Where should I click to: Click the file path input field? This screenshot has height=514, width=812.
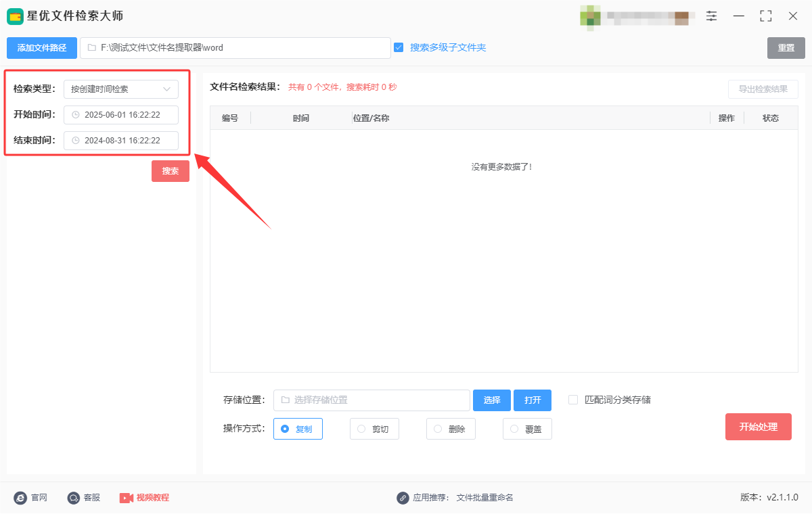click(235, 48)
